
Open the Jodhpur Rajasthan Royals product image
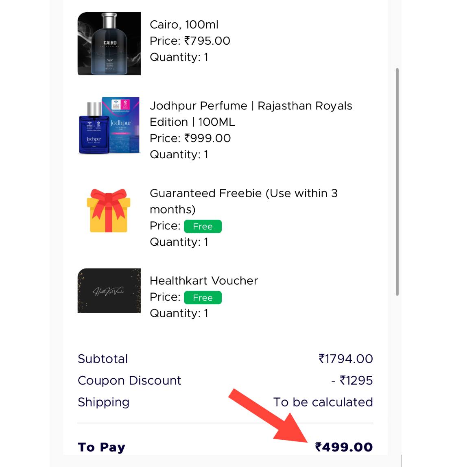click(x=108, y=125)
